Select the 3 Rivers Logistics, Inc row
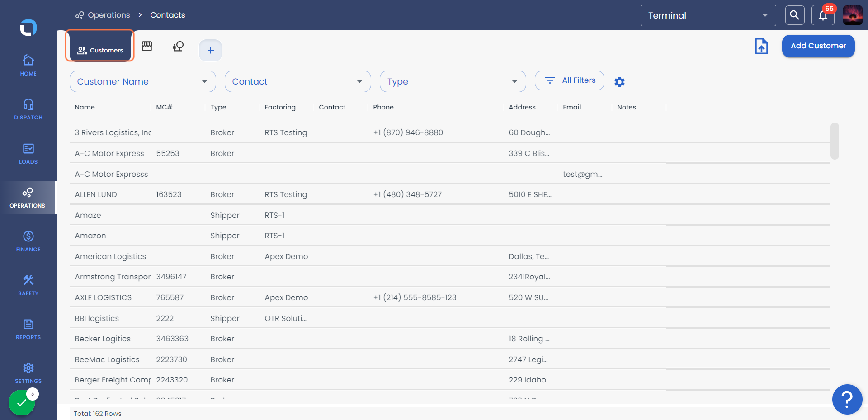Image resolution: width=868 pixels, height=420 pixels. 450,132
